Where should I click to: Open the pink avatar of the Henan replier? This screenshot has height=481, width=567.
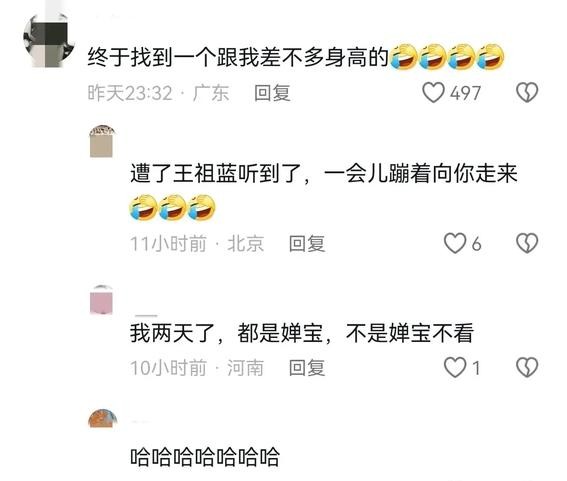pyautogui.click(x=102, y=300)
